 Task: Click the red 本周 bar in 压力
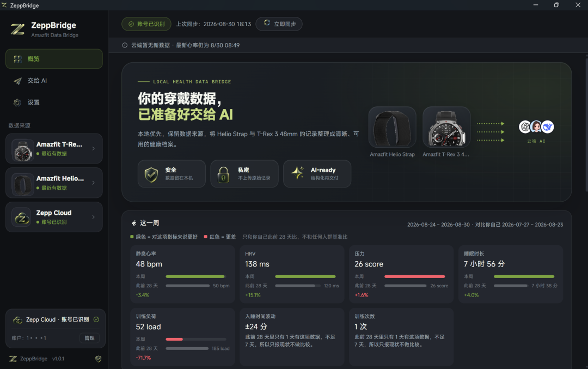click(414, 277)
